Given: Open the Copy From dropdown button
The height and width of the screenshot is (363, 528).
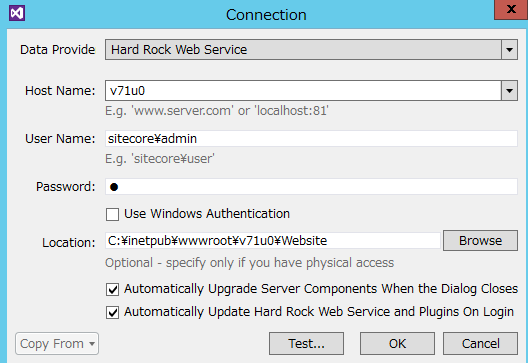Looking at the screenshot, I should pos(57,343).
